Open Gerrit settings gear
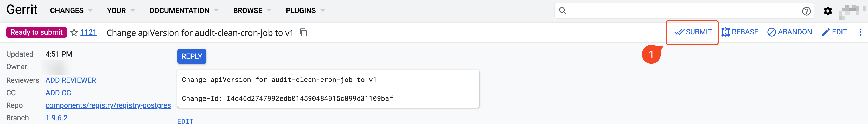 point(828,11)
